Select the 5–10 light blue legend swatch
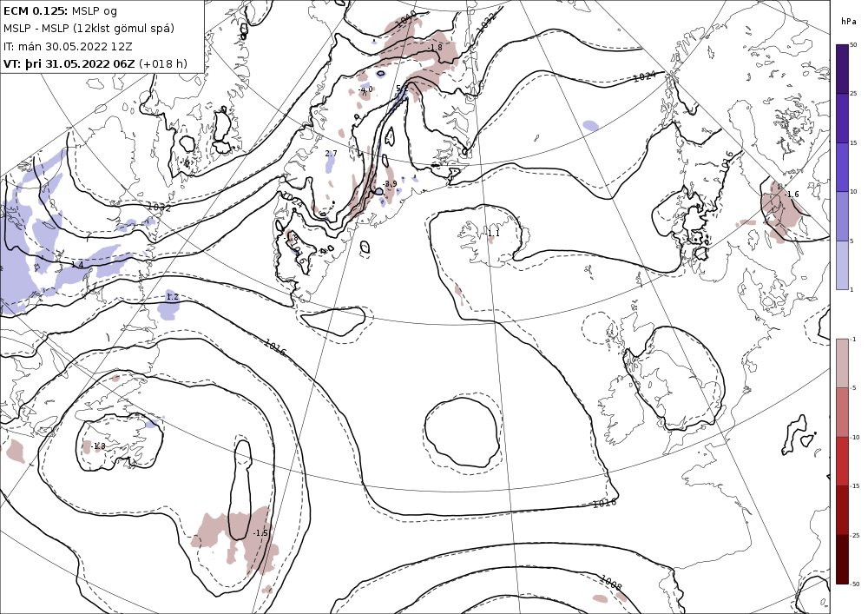This screenshot has width=868, height=614. coord(842,216)
